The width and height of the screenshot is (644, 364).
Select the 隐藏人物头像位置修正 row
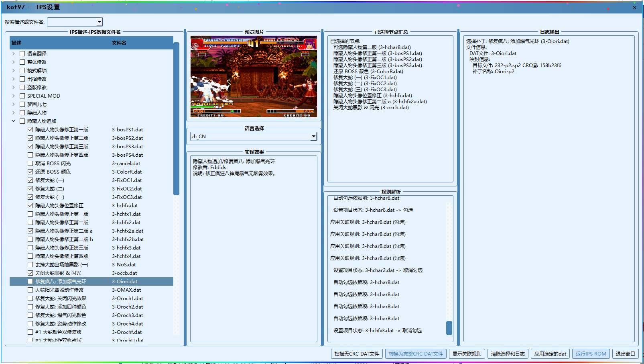pos(91,205)
